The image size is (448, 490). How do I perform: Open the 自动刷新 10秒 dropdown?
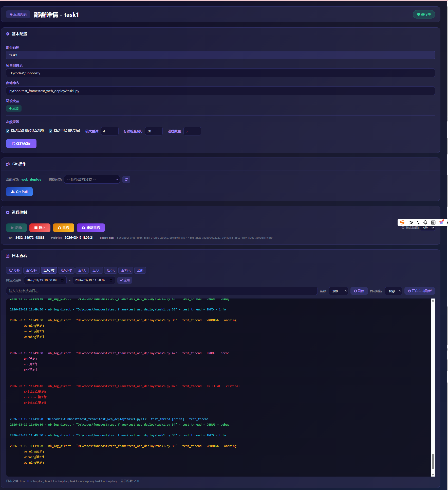(x=394, y=291)
